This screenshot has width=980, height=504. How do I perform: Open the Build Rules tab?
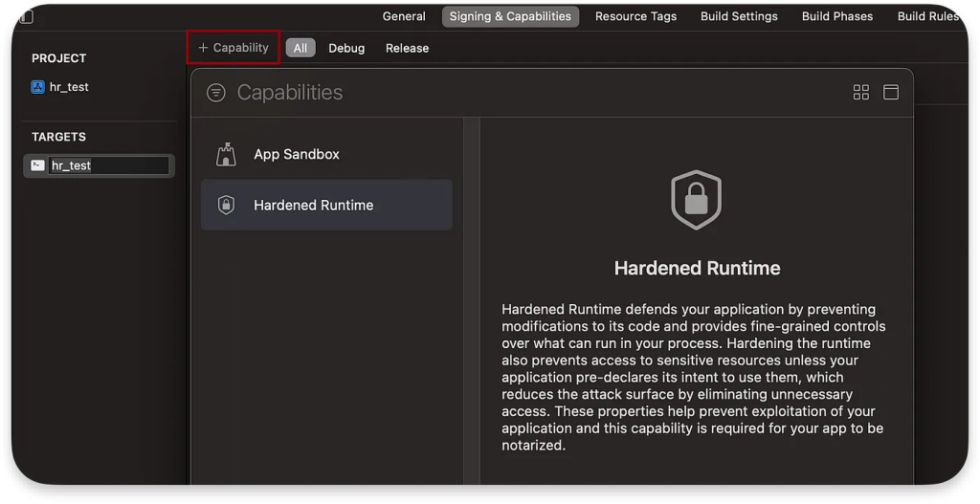[x=927, y=16]
